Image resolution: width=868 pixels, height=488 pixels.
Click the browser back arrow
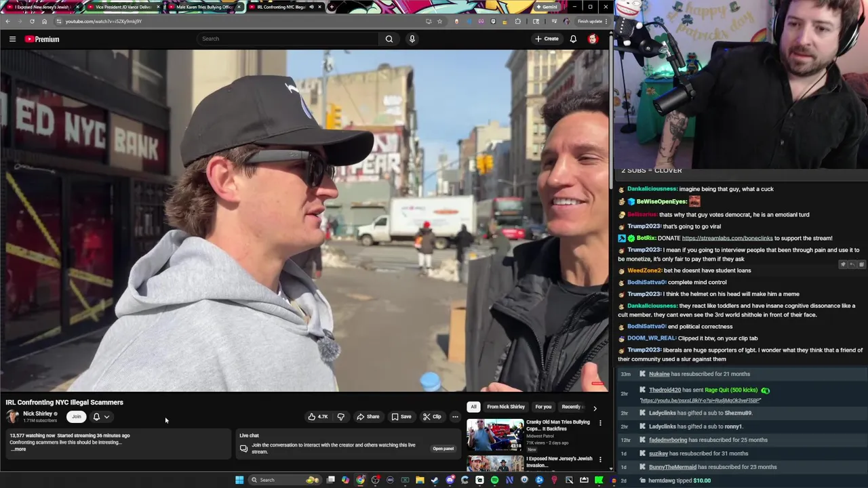pyautogui.click(x=7, y=21)
